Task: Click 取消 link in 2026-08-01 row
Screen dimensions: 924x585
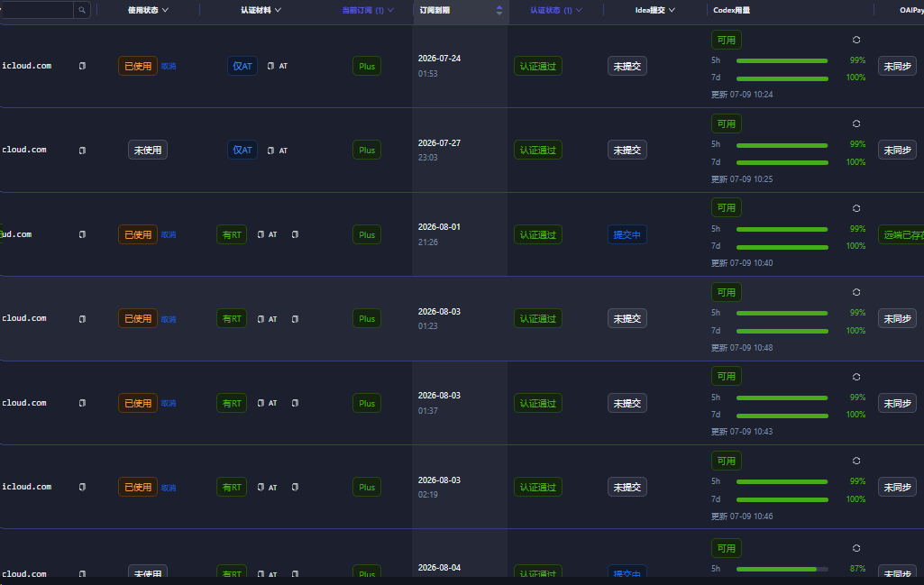Action: pos(169,234)
